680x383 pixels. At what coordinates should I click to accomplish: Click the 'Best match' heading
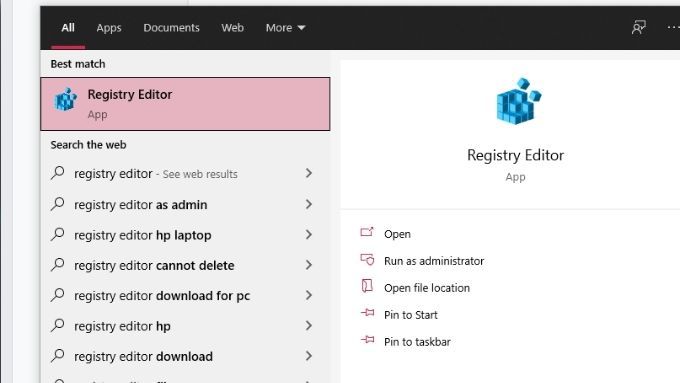tap(78, 64)
